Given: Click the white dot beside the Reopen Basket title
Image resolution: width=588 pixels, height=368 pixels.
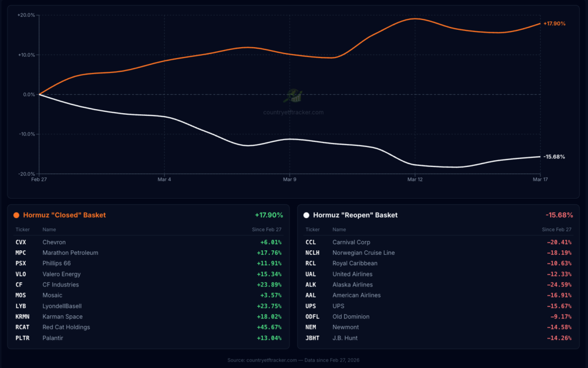Looking at the screenshot, I should [306, 215].
